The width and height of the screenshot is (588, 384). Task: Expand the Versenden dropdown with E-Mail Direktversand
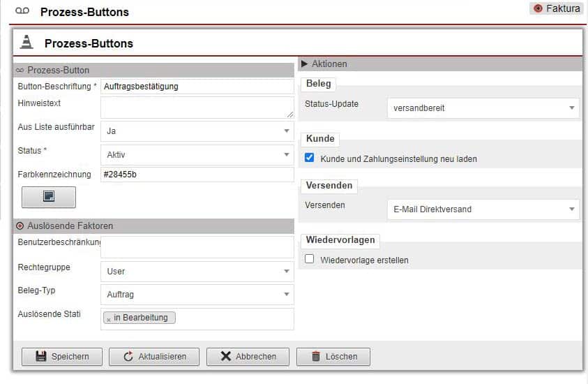tap(483, 209)
